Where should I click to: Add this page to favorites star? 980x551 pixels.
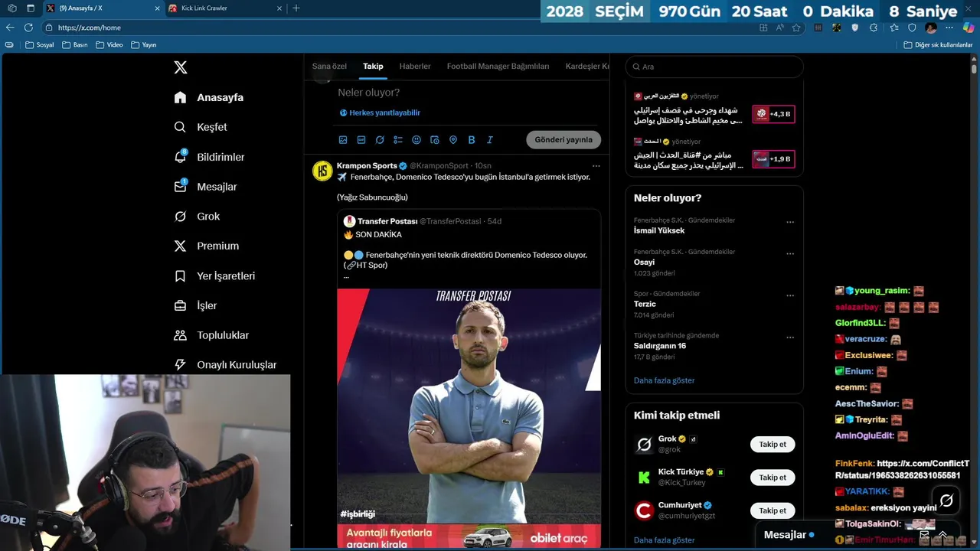[796, 28]
